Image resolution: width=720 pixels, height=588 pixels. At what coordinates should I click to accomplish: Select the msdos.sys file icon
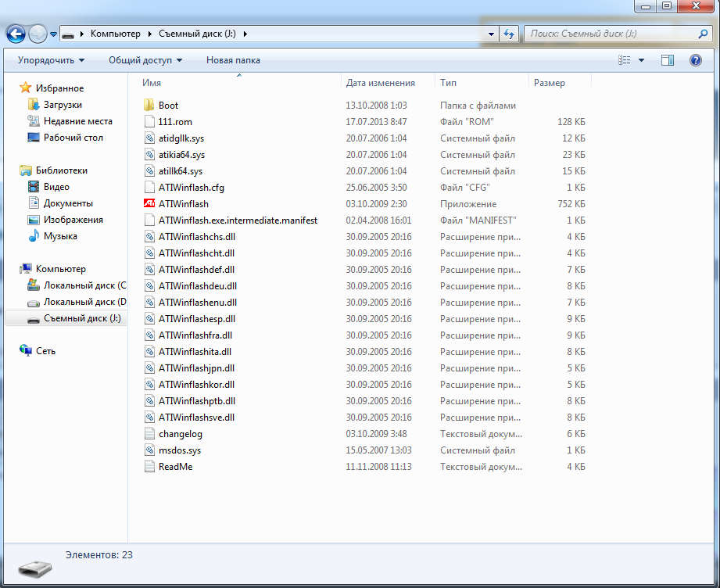point(149,450)
